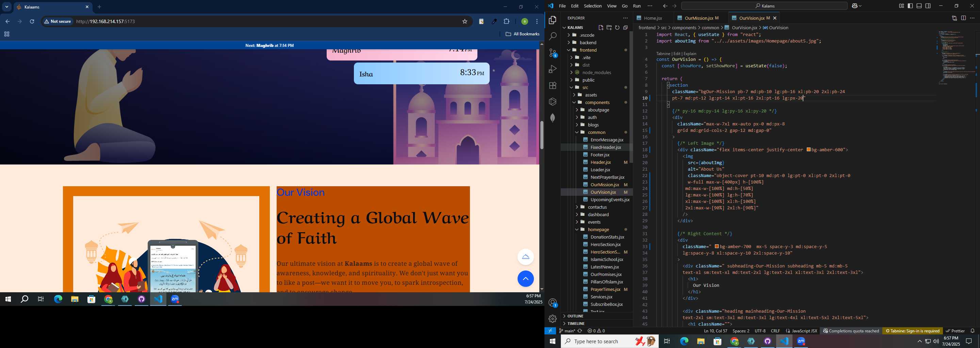Open the Run menu

(x=636, y=6)
